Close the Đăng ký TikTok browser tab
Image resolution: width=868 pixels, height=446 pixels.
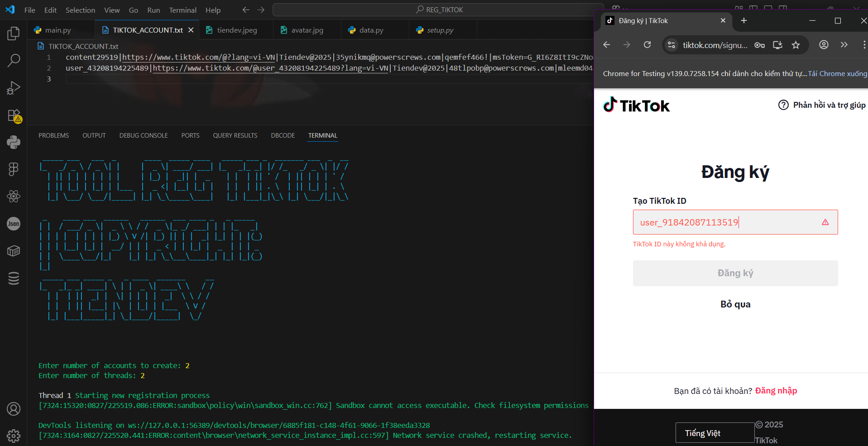coord(723,20)
